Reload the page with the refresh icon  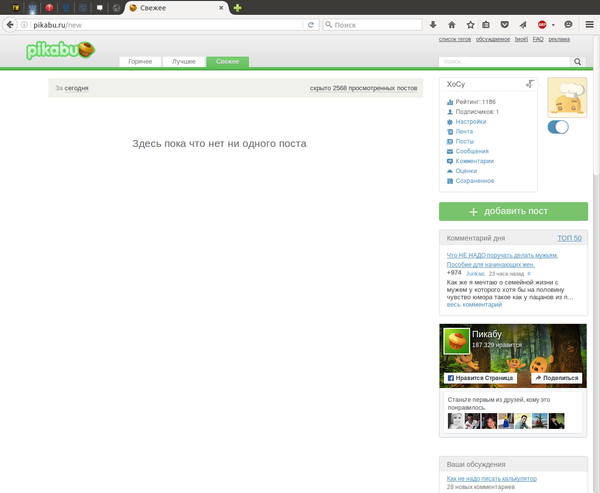click(x=310, y=24)
